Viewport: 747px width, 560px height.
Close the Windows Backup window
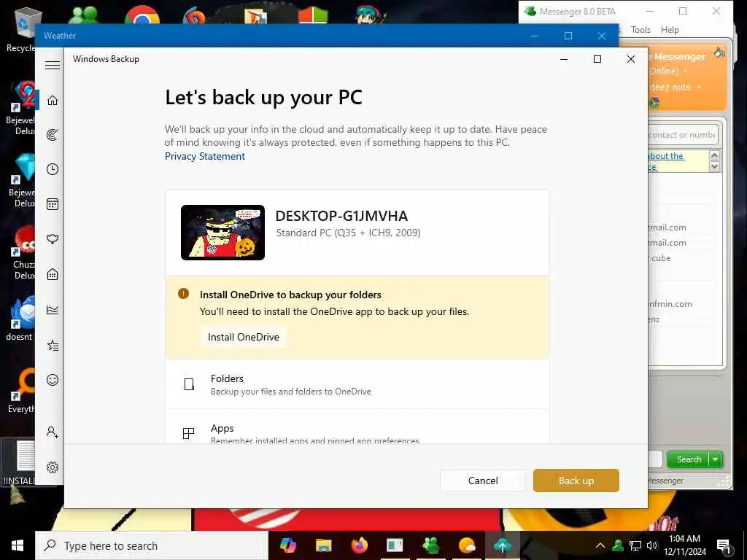click(x=631, y=59)
